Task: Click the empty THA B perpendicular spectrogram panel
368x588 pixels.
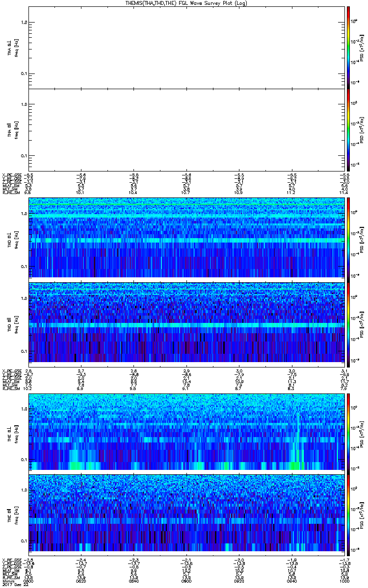Action: tap(186, 47)
